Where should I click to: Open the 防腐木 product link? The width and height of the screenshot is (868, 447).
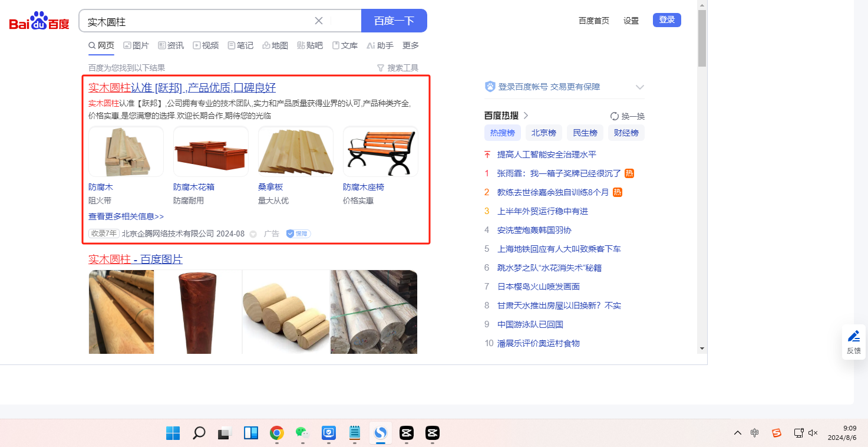pyautogui.click(x=101, y=187)
